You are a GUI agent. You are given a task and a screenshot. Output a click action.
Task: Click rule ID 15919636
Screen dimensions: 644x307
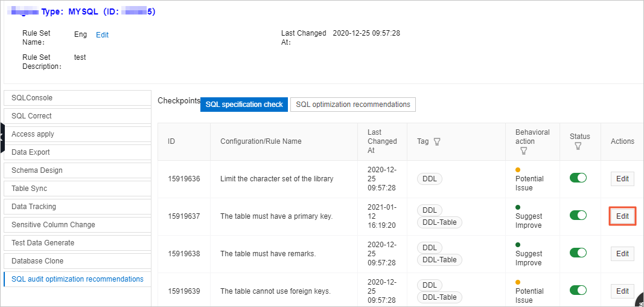pyautogui.click(x=184, y=179)
